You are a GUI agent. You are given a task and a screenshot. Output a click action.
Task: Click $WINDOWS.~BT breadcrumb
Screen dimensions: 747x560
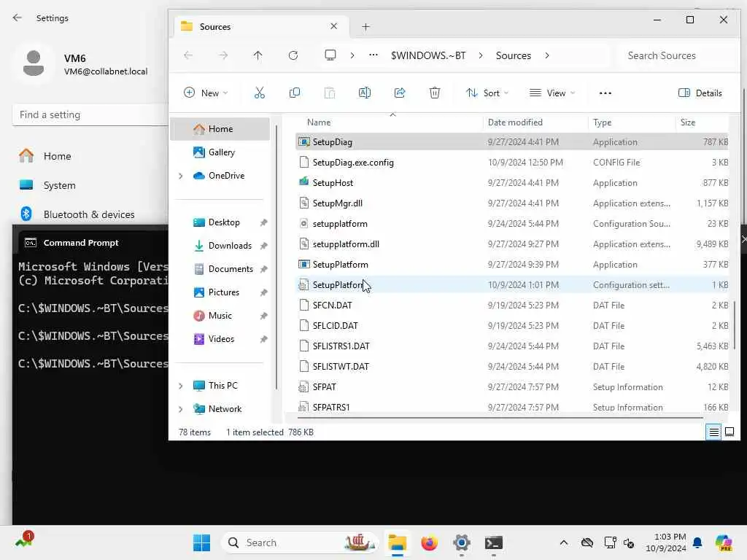(428, 55)
